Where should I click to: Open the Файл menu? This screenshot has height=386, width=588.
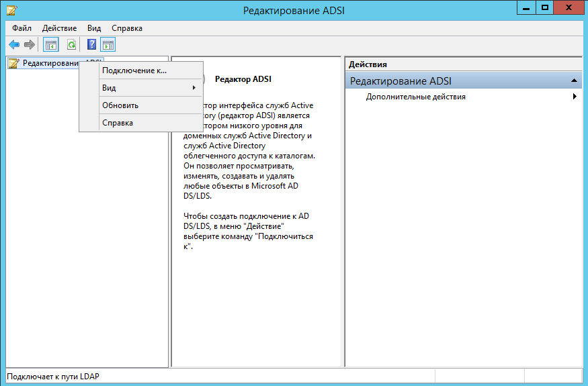22,28
